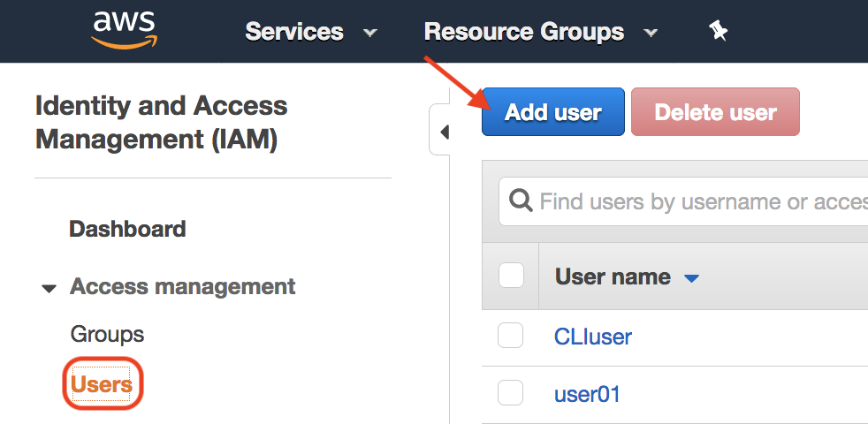This screenshot has width=868, height=424.
Task: Open the user01 user link
Action: [587, 394]
